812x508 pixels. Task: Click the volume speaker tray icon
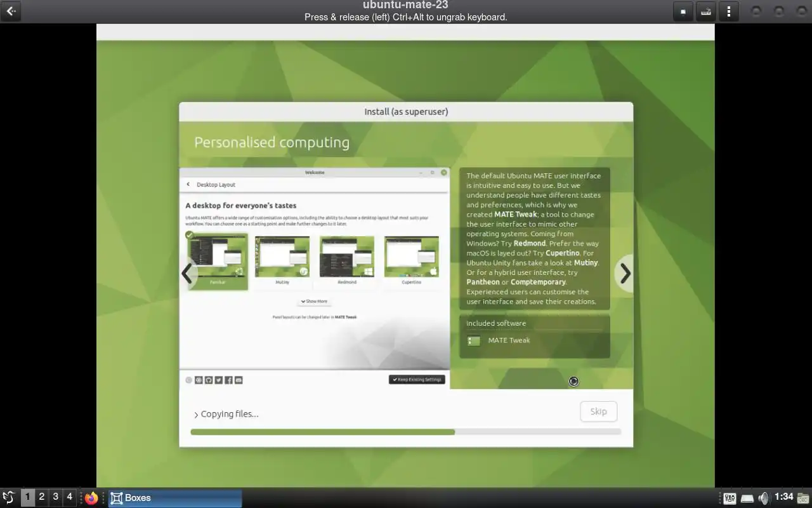764,498
